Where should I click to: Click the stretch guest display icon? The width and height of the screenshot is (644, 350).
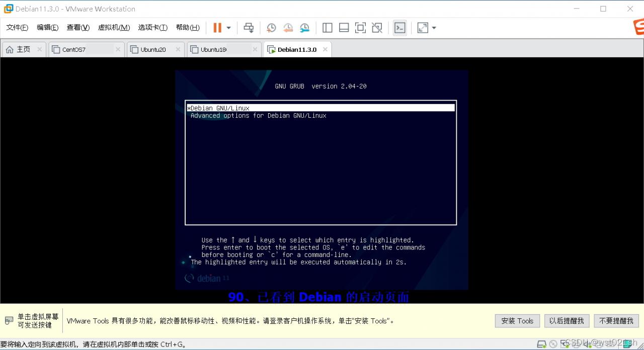click(423, 28)
